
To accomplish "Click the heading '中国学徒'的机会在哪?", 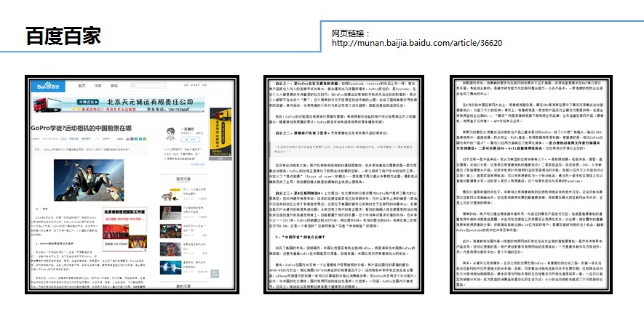I will click(301, 237).
